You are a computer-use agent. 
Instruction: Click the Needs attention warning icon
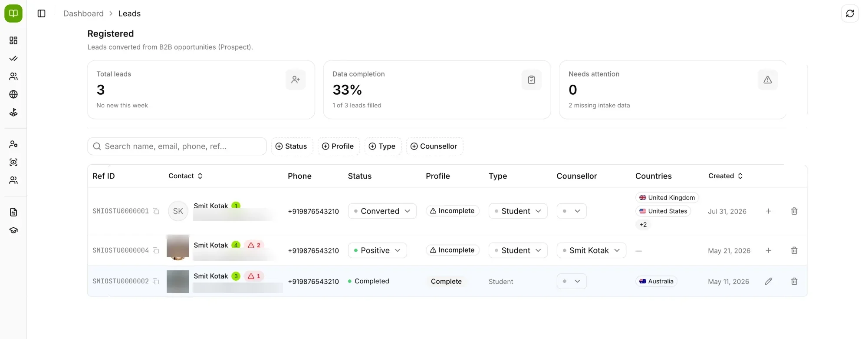(x=768, y=80)
